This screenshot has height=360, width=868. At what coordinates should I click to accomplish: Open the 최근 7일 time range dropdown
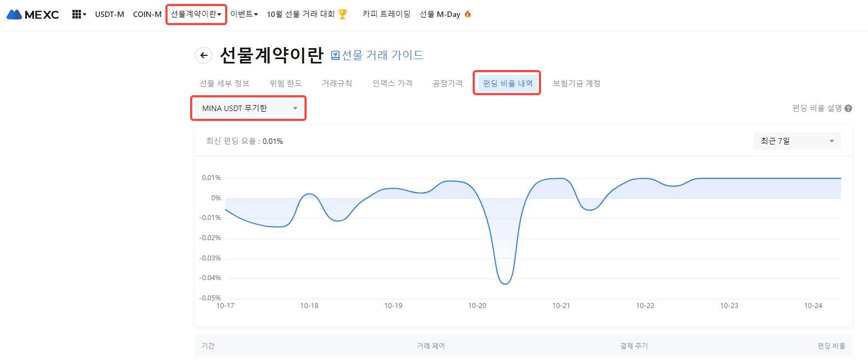[797, 141]
